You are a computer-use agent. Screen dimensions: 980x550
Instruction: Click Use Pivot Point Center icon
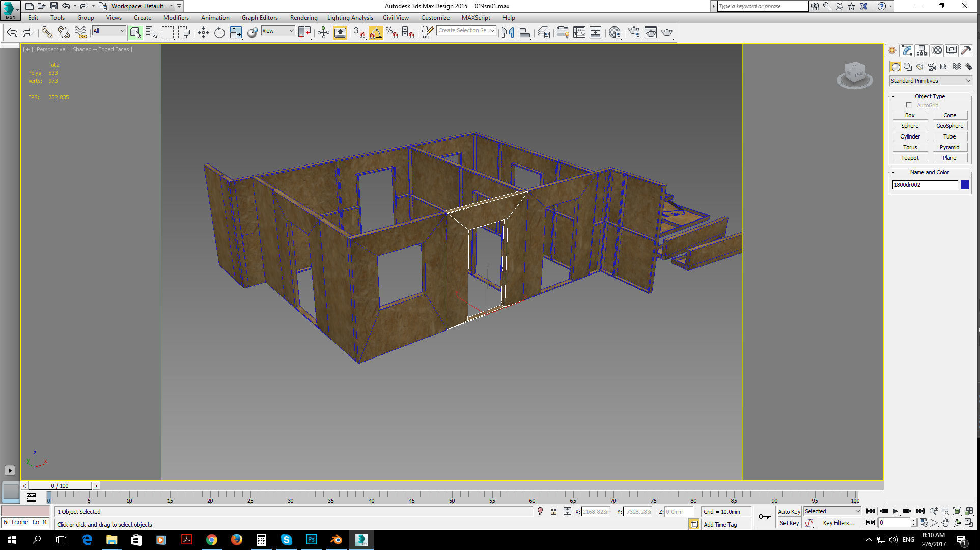pyautogui.click(x=304, y=33)
